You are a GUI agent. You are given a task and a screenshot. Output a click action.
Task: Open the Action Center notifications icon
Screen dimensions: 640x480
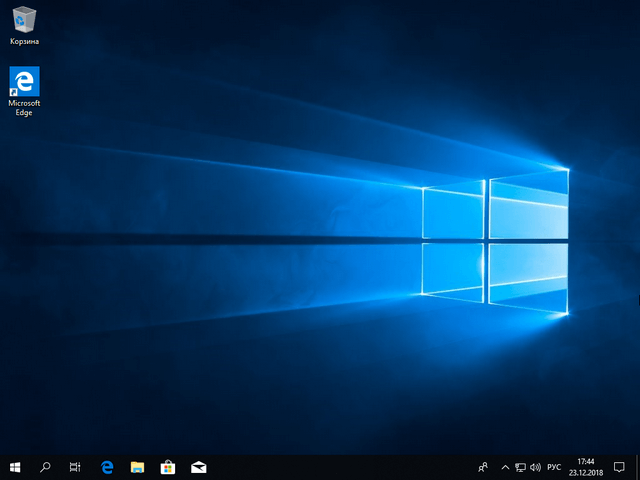coord(620,467)
